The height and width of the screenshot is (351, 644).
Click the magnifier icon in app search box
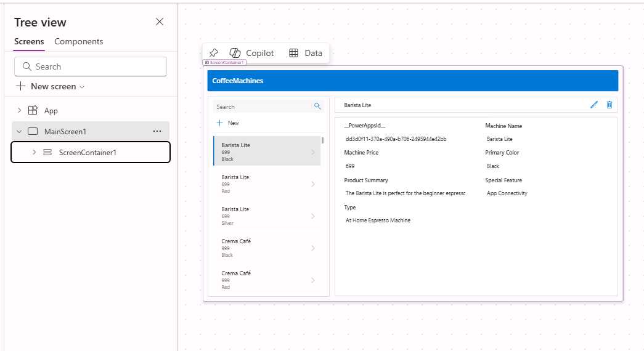coord(317,107)
